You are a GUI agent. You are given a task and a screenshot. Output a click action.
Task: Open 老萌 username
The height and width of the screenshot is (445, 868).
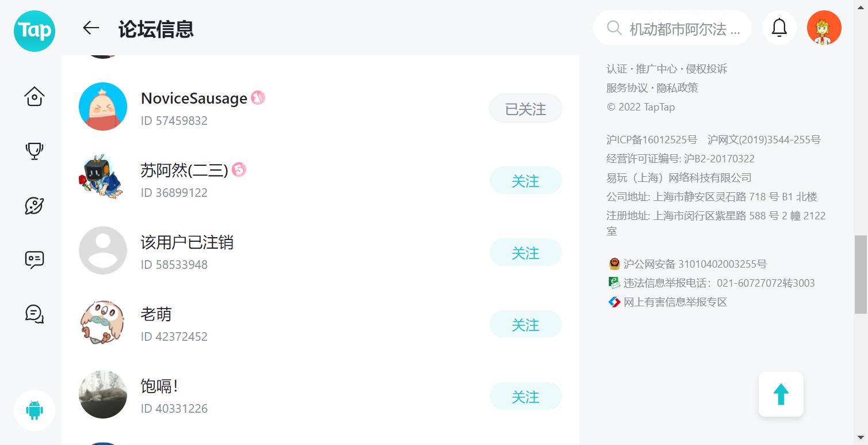[156, 314]
